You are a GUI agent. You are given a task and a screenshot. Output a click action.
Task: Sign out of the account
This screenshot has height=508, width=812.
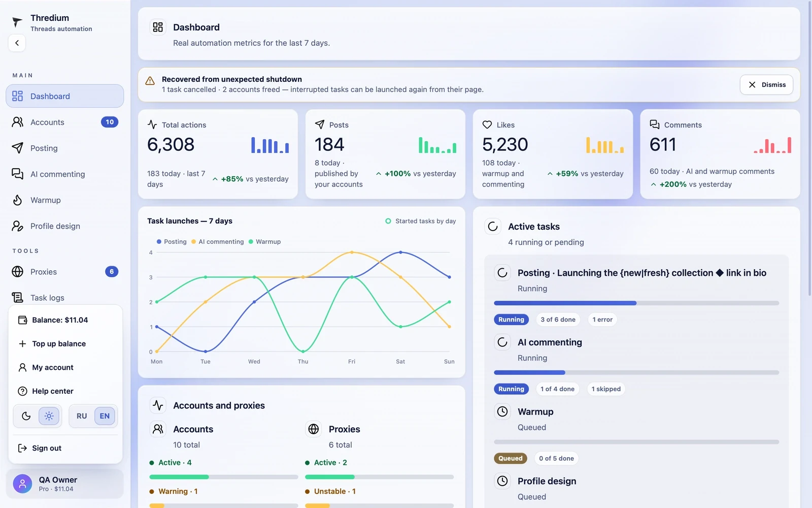[65, 448]
